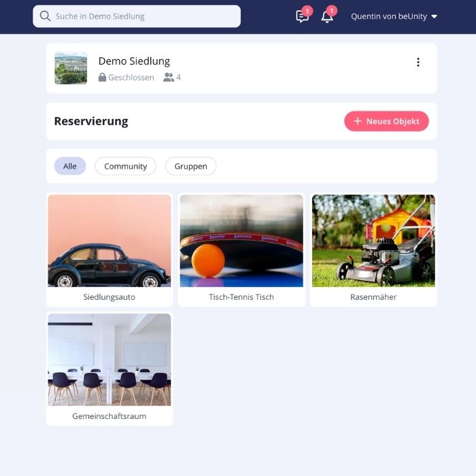Open the Rasenmäher lawn mower image
The height and width of the screenshot is (476, 476).
373,241
